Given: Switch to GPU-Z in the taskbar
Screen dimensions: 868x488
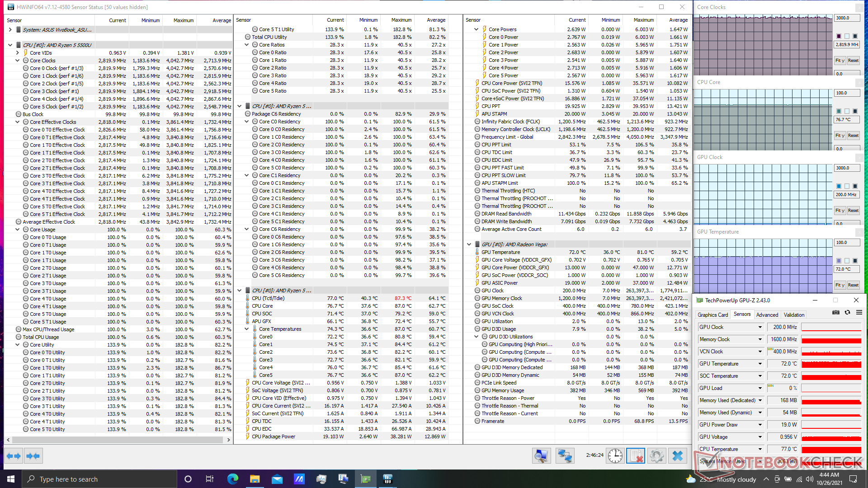Looking at the screenshot, I should tap(366, 479).
